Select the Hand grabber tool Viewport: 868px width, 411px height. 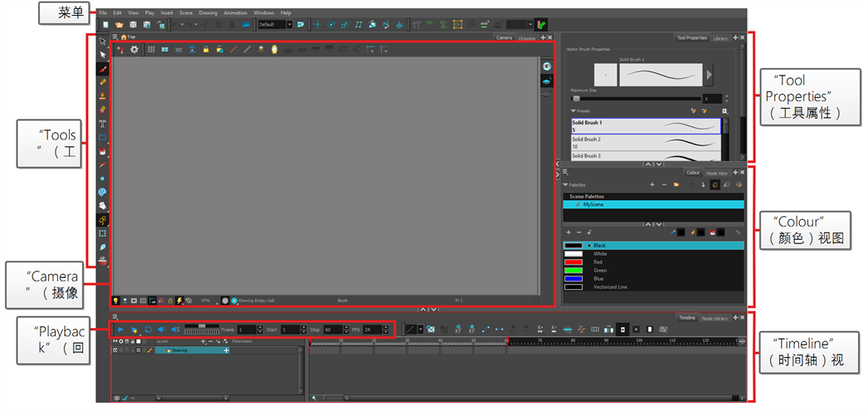(x=103, y=206)
